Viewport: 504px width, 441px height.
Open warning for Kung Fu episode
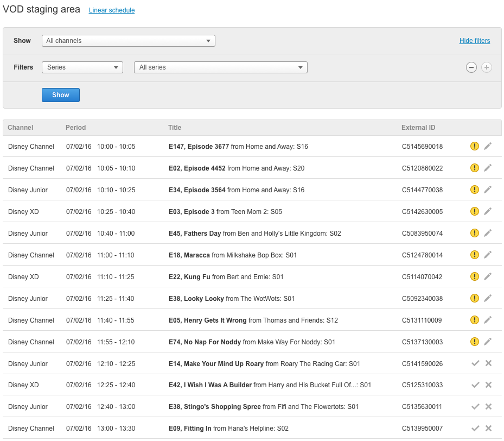click(475, 276)
